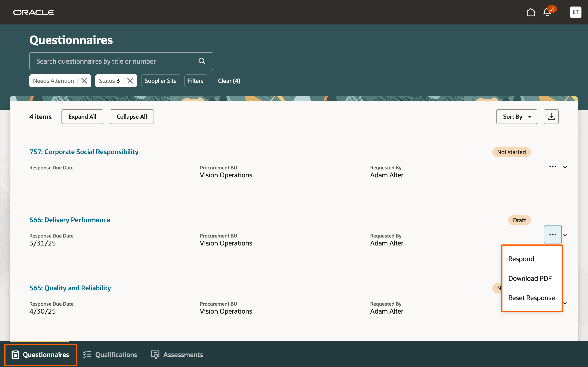
Task: Open the Sort By dropdown
Action: (517, 117)
